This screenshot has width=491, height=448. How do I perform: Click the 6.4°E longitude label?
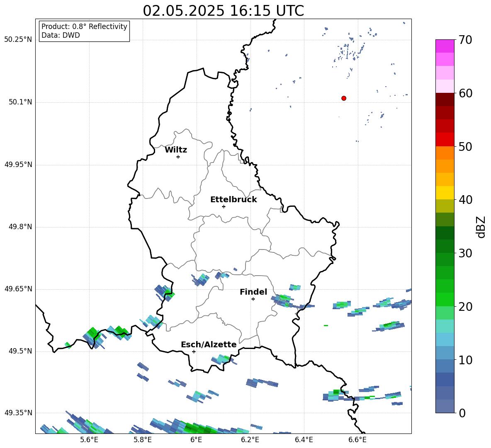point(304,440)
